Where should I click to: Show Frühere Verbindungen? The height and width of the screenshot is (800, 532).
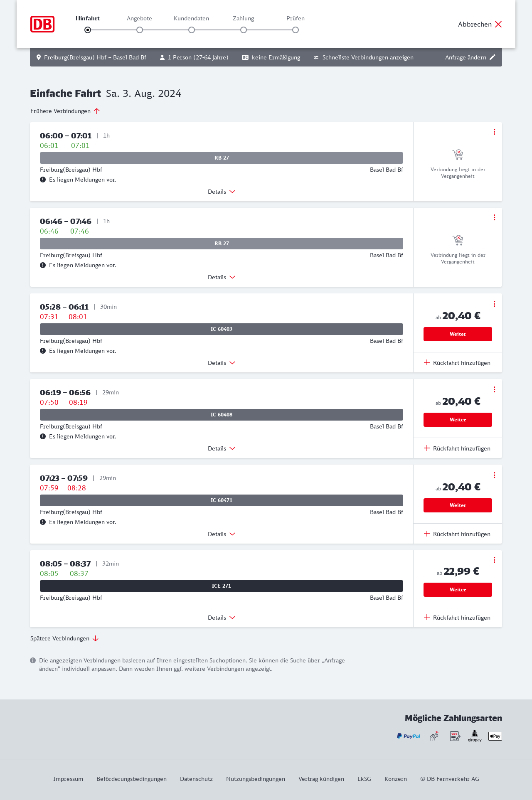(65, 111)
